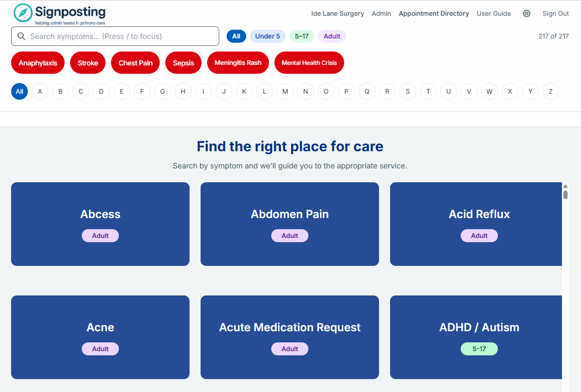This screenshot has height=392, width=581.
Task: Click into the symptom search field
Action: [115, 36]
